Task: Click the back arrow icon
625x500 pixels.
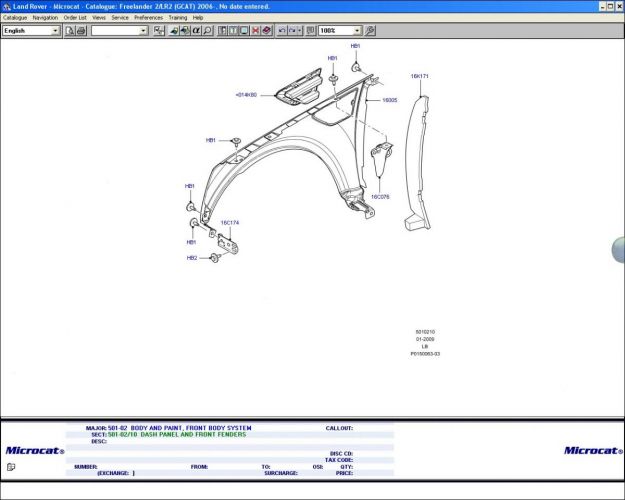Action: 282,31
